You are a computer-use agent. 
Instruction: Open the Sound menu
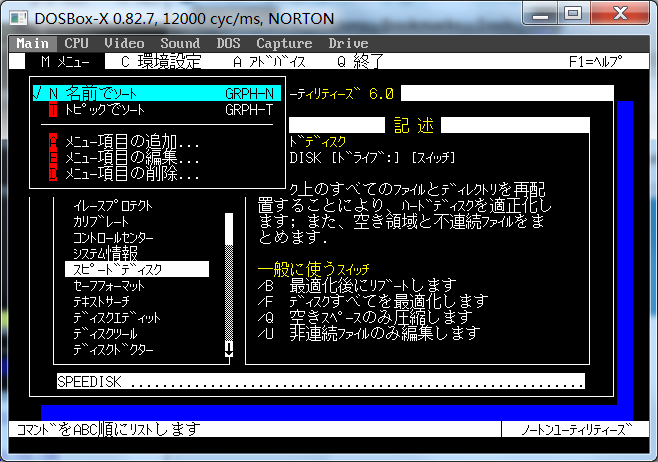coord(180,43)
